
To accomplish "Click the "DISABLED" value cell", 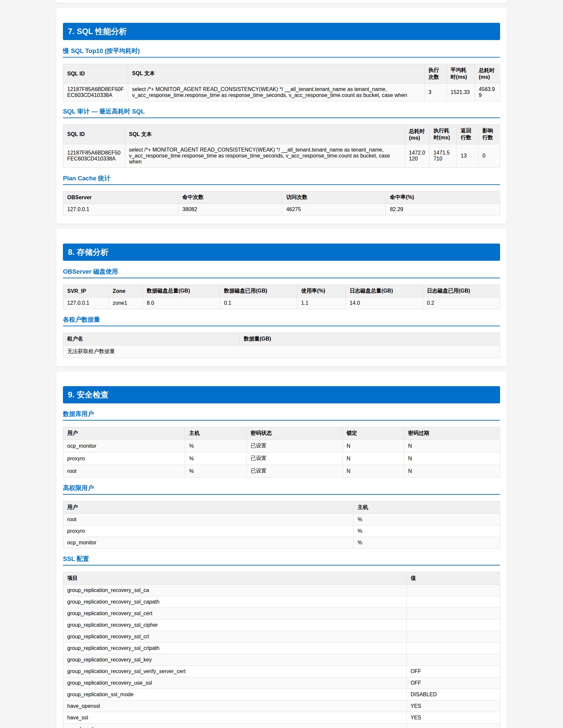I will (x=453, y=695).
